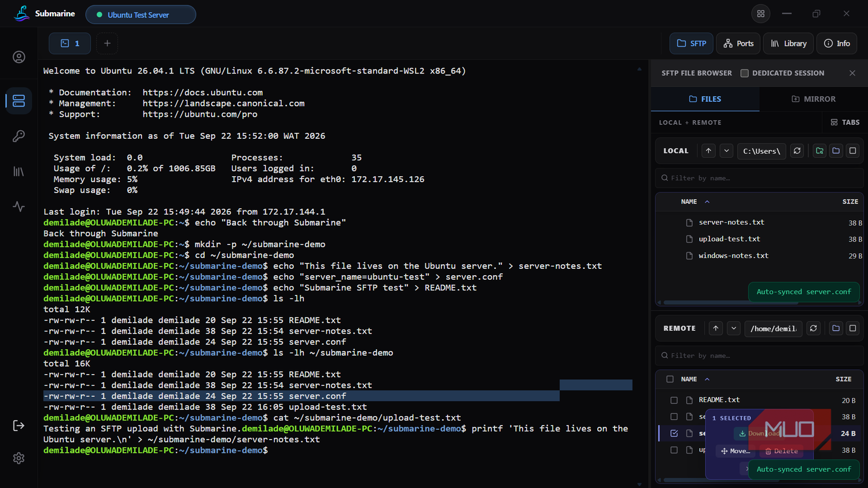Open the profile icon in the left sidebar

click(x=19, y=57)
